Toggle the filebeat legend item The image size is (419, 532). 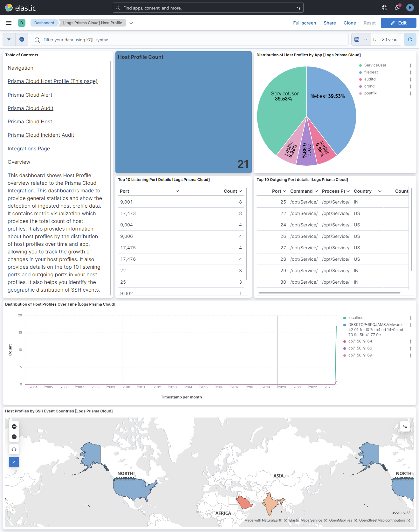371,72
